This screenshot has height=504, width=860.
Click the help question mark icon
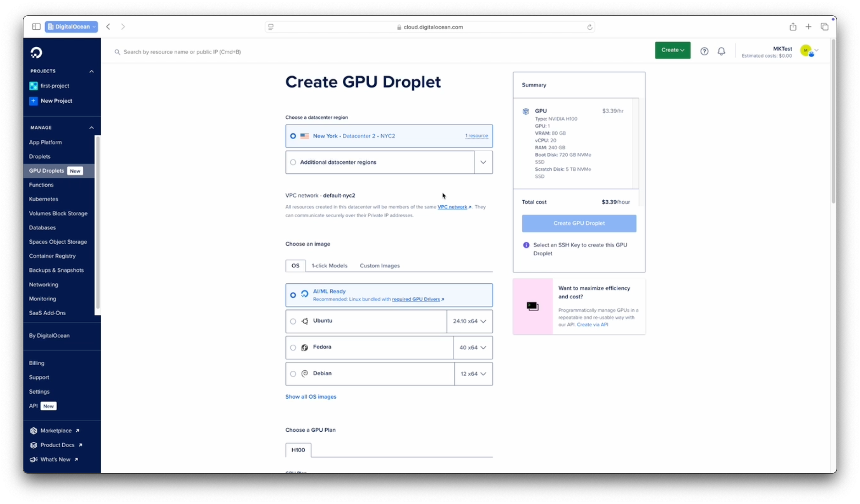coord(704,51)
